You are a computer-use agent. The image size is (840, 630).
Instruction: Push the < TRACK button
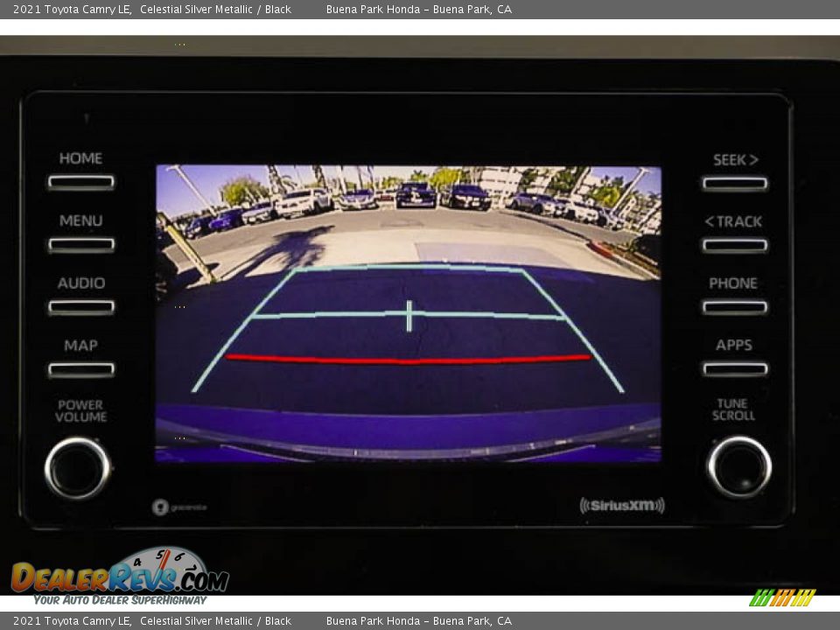pos(735,245)
